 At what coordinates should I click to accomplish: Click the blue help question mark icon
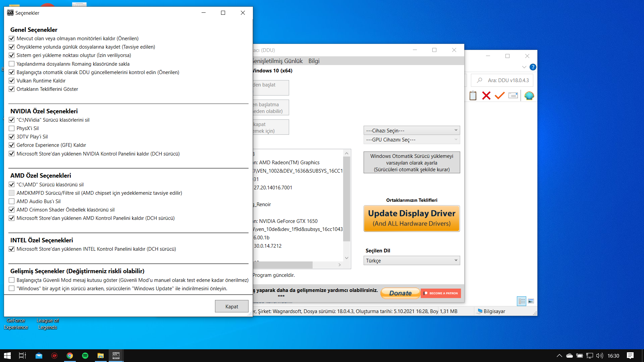[x=533, y=67]
